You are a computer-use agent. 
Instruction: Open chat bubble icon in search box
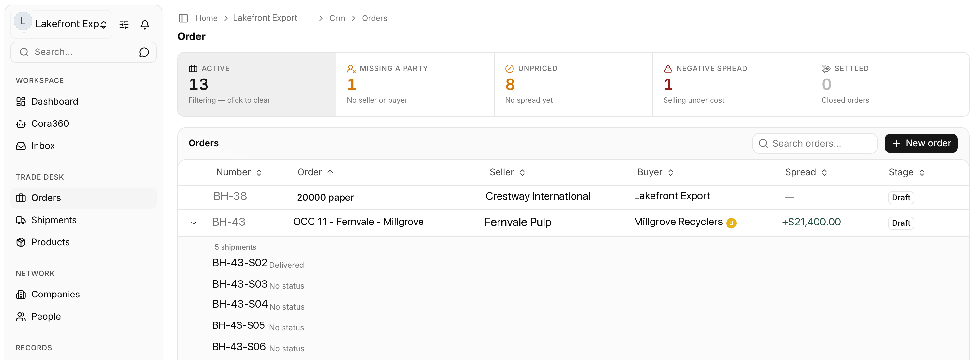tap(144, 52)
